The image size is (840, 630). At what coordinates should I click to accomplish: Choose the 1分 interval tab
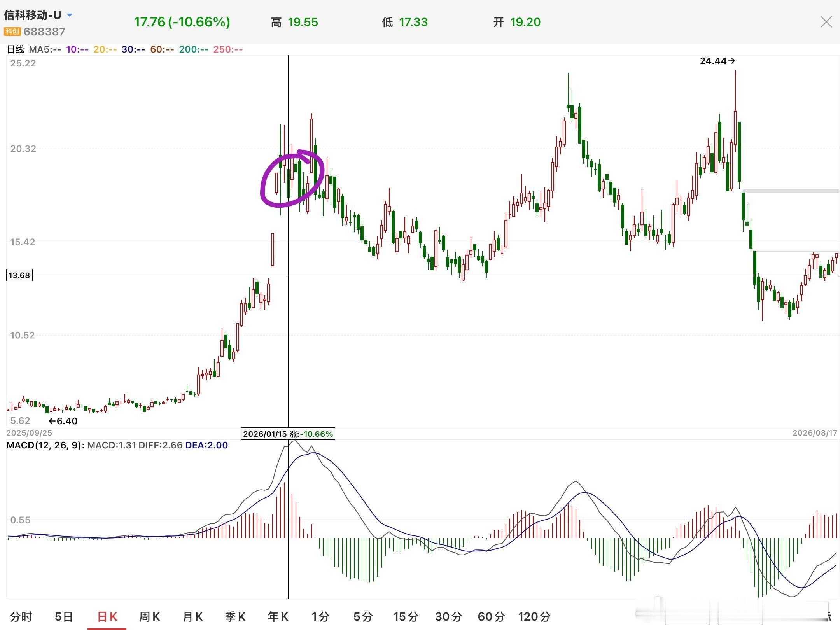320,616
